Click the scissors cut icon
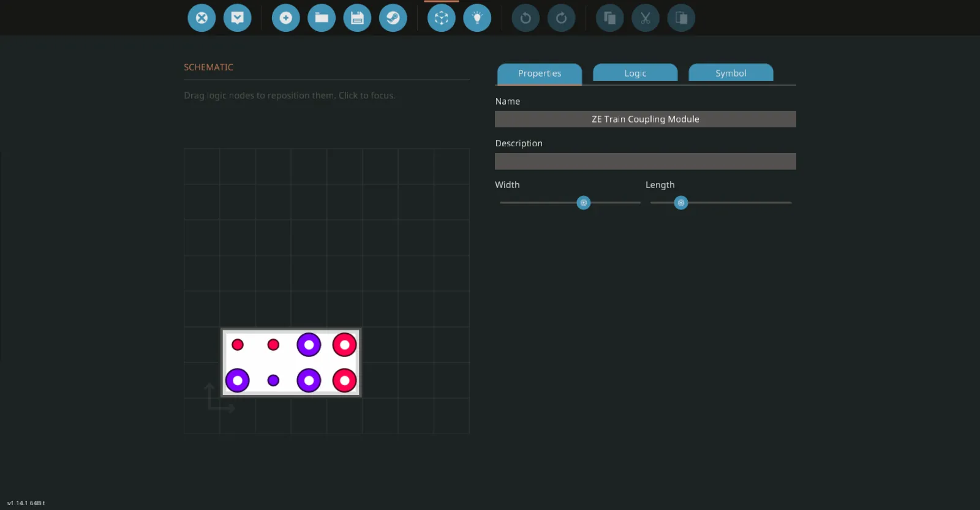Image resolution: width=980 pixels, height=510 pixels. click(646, 18)
